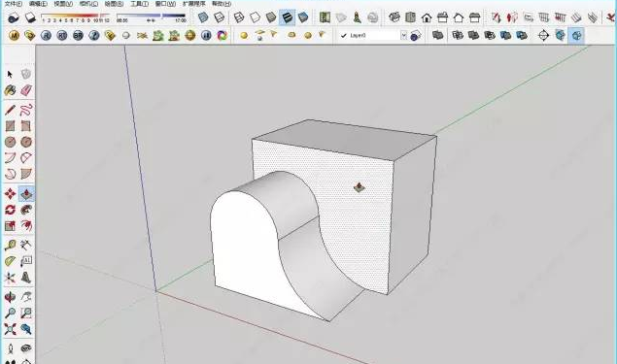Select the Freehand squiggle tool
Viewport: 617px width, 364px height.
[x=26, y=110]
